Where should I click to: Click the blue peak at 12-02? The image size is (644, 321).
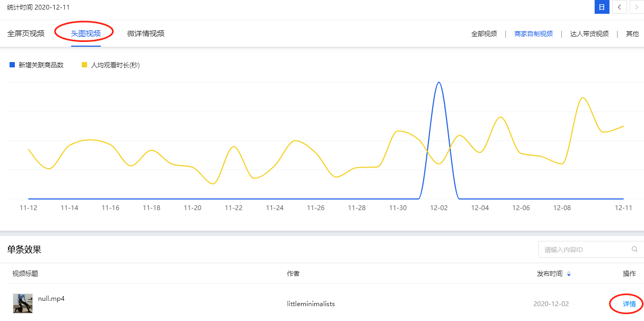439,83
